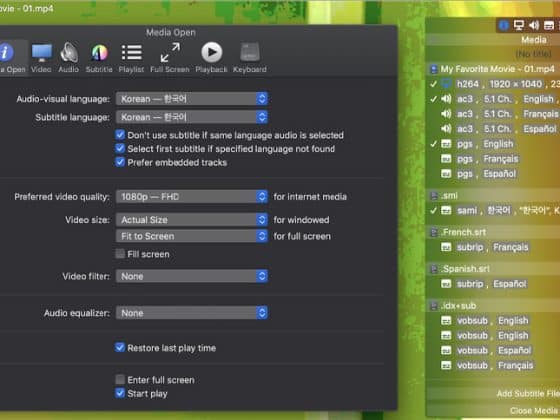560x420 pixels.
Task: Click the display icon in media panel header
Action: (x=519, y=25)
